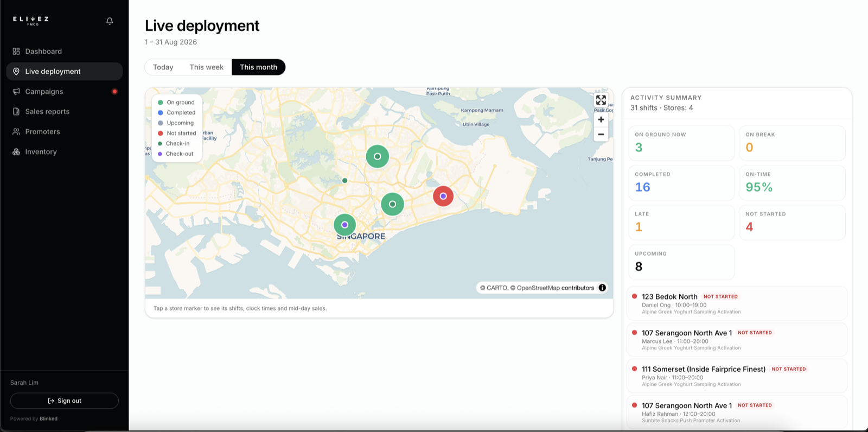Click the Completed 16 card
This screenshot has width=868, height=432.
click(681, 183)
